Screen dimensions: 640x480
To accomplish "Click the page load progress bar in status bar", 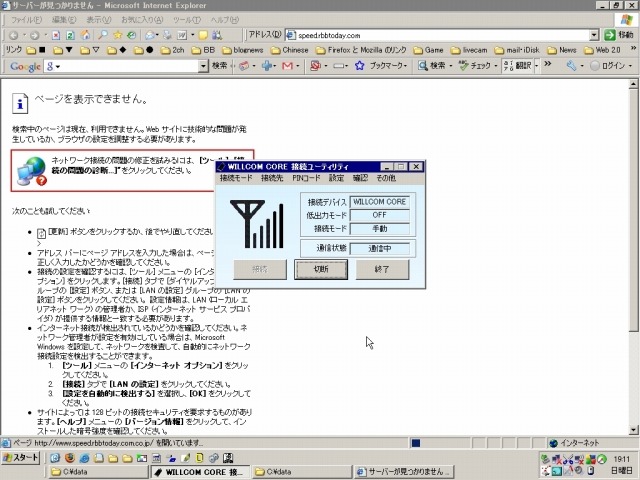I will pos(439,443).
